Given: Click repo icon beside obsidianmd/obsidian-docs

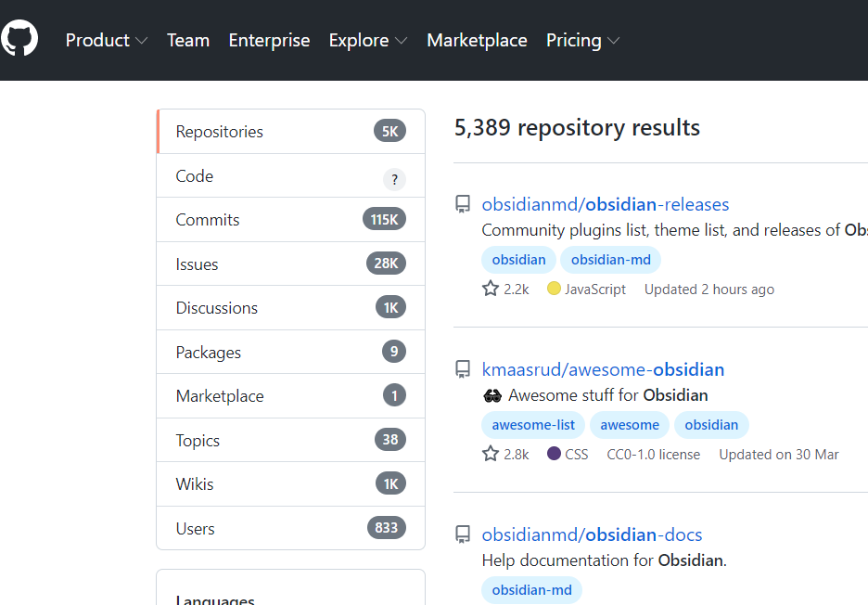Looking at the screenshot, I should [463, 534].
